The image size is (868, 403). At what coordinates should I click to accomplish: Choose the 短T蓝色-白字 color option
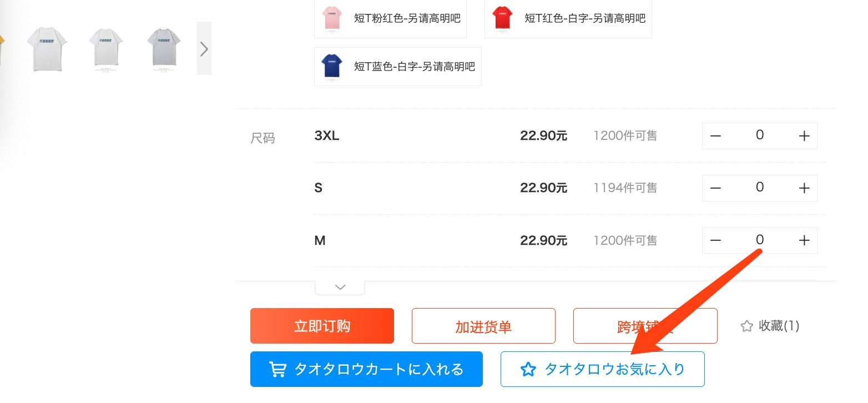tap(397, 67)
